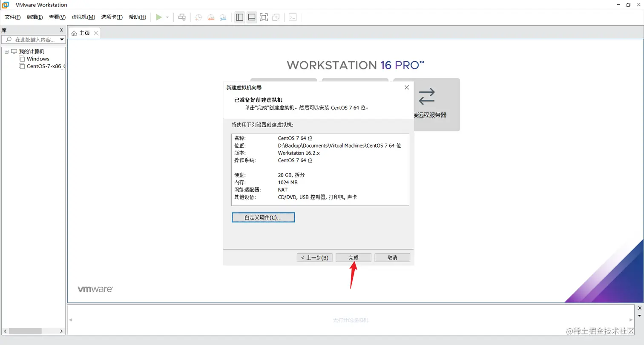Click the 版本 Workstation 16.2.x row
The width and height of the screenshot is (644, 345).
click(320, 153)
